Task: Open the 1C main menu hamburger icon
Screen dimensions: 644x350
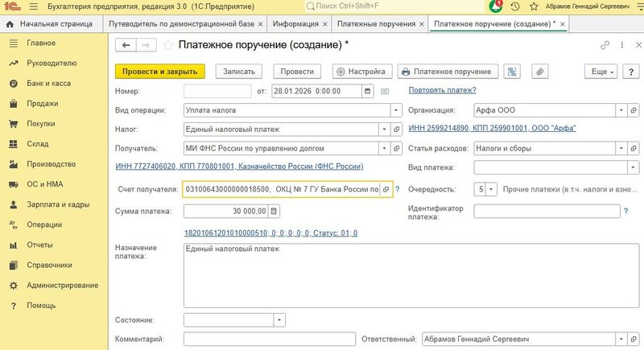Action: (x=34, y=6)
